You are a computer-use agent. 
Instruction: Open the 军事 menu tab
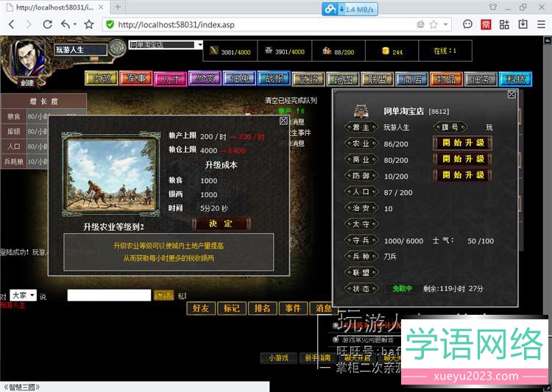coord(135,79)
